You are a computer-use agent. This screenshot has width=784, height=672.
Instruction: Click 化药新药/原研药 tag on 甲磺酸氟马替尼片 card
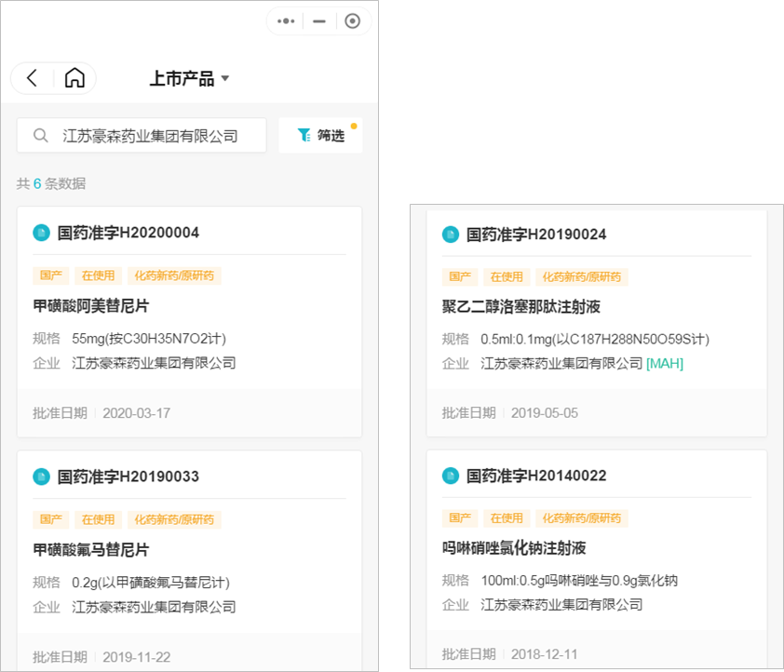pyautogui.click(x=174, y=519)
